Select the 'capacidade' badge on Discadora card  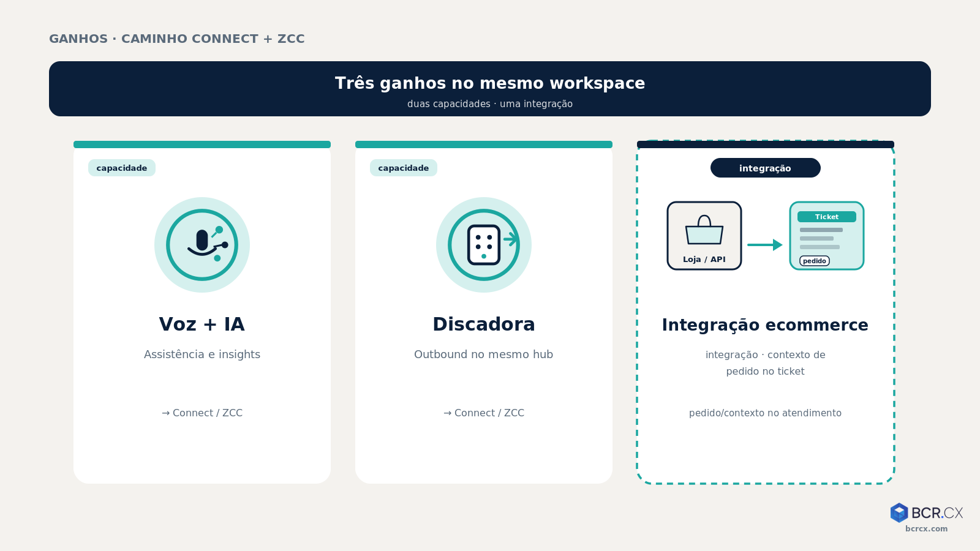click(404, 168)
